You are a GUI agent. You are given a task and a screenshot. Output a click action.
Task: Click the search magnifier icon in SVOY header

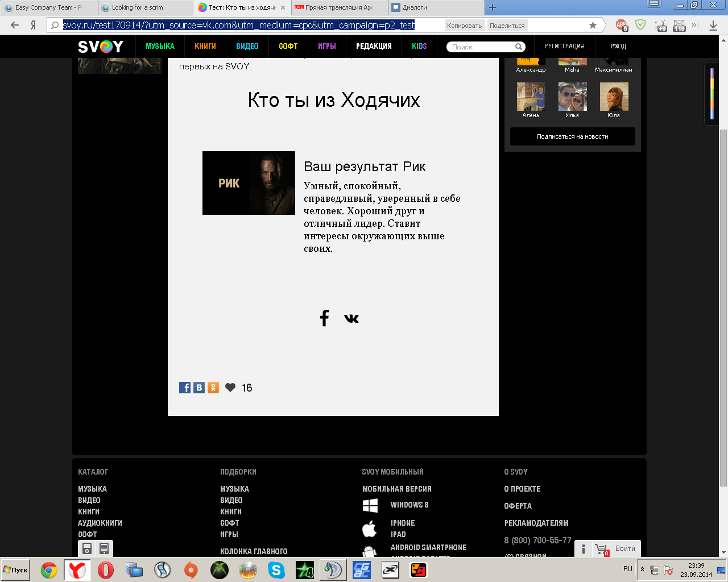coord(519,47)
